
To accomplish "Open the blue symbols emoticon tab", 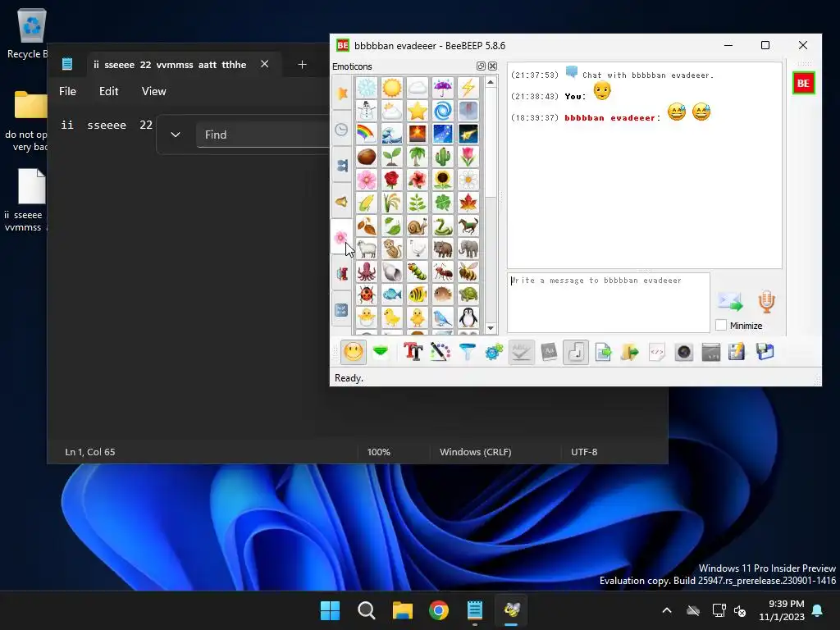I will [x=342, y=309].
